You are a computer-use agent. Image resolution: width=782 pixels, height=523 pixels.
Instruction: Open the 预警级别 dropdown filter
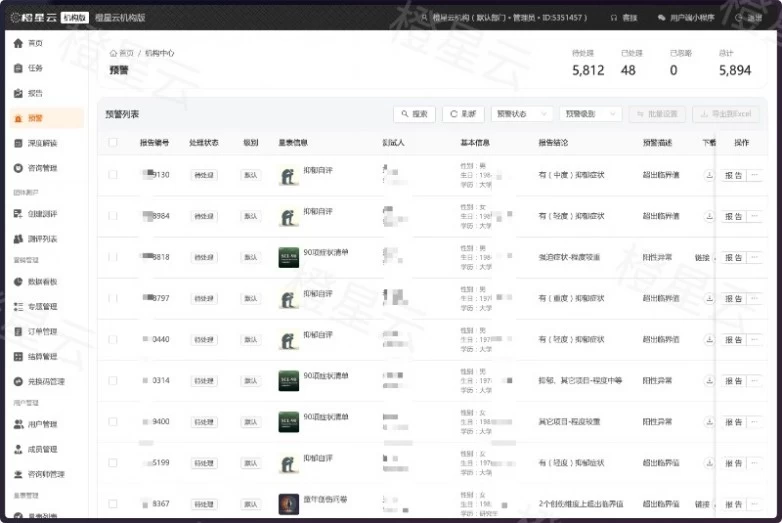click(x=590, y=114)
